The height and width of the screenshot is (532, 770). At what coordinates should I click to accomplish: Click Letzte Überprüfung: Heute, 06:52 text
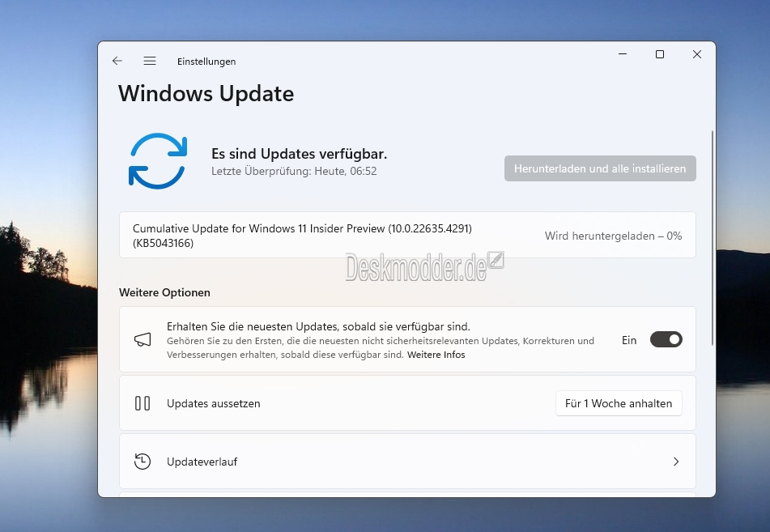294,171
